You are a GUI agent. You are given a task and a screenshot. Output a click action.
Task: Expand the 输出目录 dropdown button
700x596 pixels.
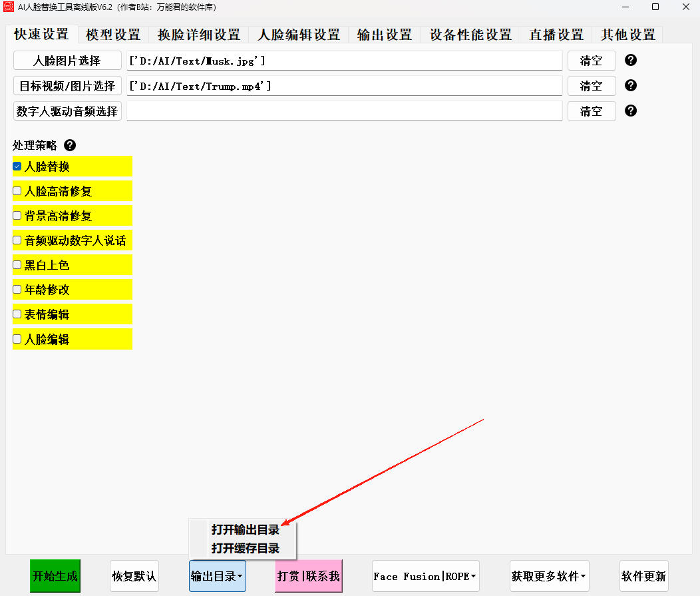click(217, 576)
